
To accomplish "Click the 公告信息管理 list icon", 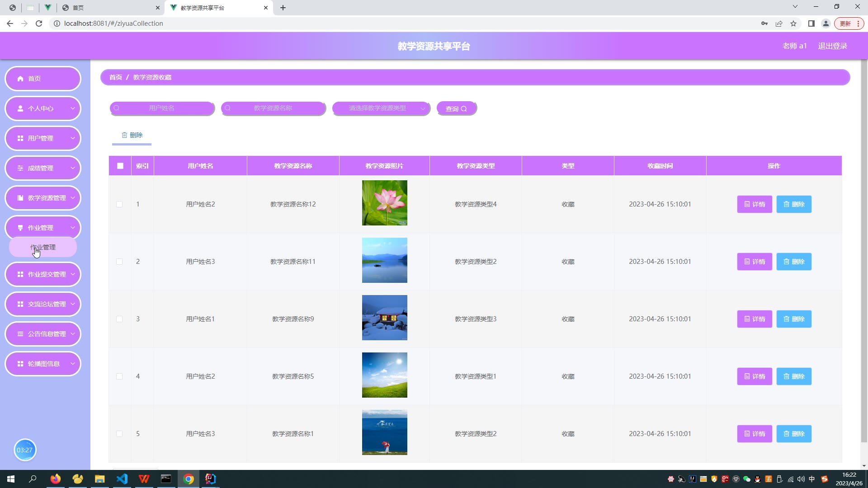I will [x=20, y=334].
